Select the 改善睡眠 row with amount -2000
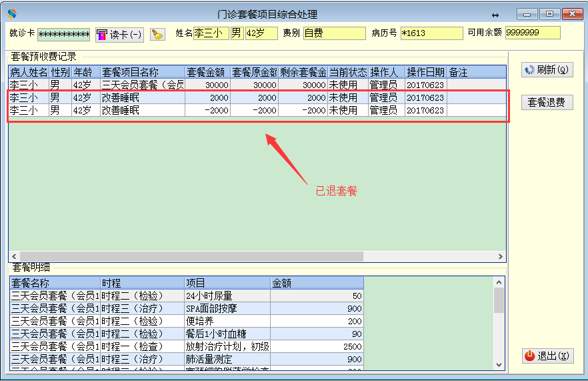The height and width of the screenshot is (381, 588). 257,110
